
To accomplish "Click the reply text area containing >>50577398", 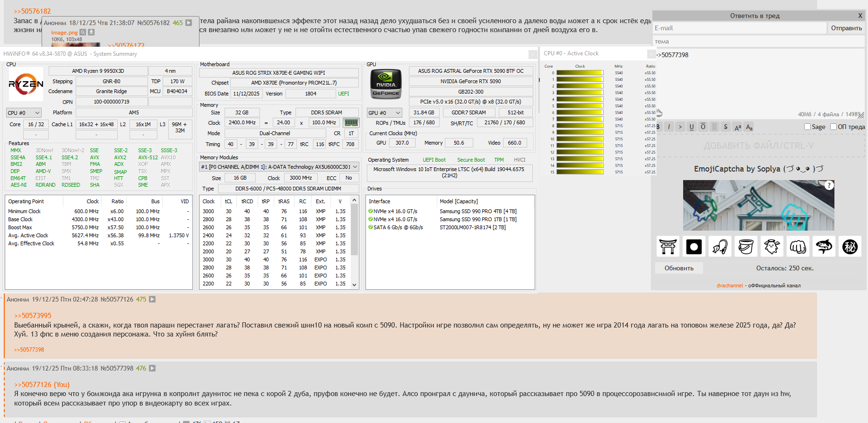I will click(x=759, y=83).
